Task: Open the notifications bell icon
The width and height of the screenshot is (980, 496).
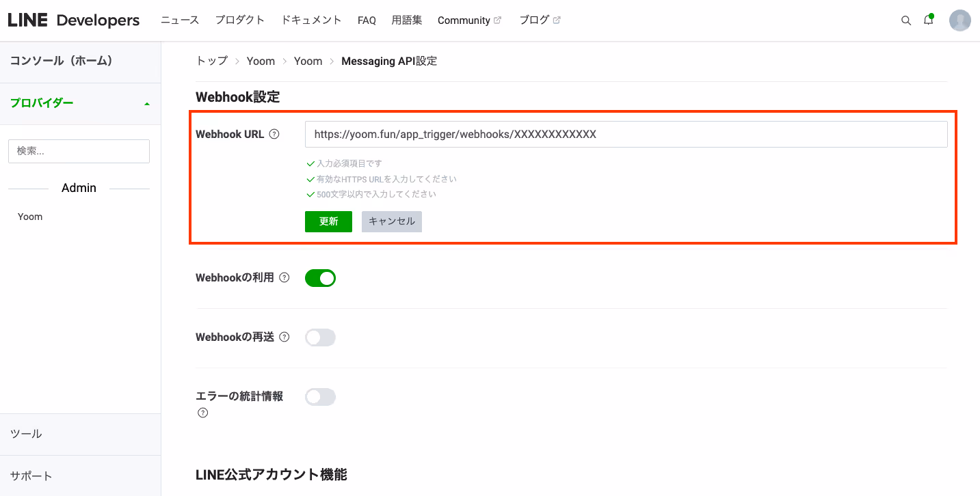Action: (x=929, y=20)
